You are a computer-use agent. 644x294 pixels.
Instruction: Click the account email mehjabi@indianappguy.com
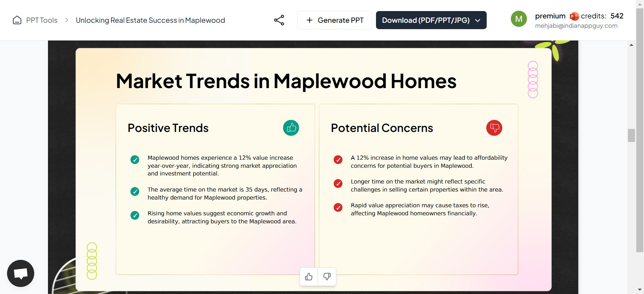(576, 26)
